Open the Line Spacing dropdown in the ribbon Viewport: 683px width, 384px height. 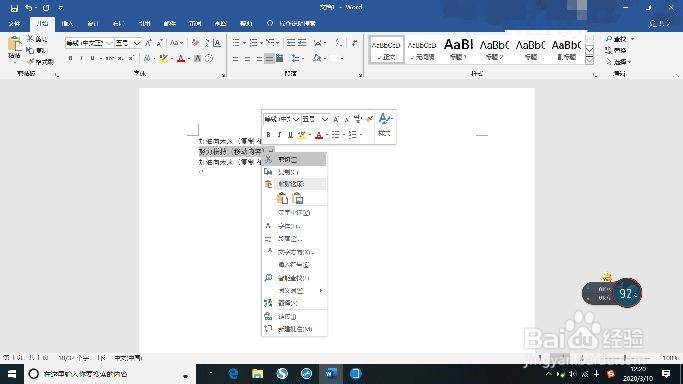point(298,58)
